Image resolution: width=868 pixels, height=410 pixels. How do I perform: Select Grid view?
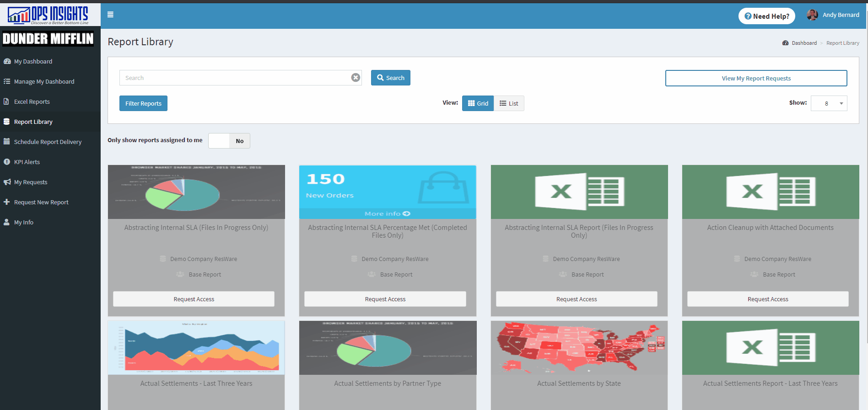478,103
